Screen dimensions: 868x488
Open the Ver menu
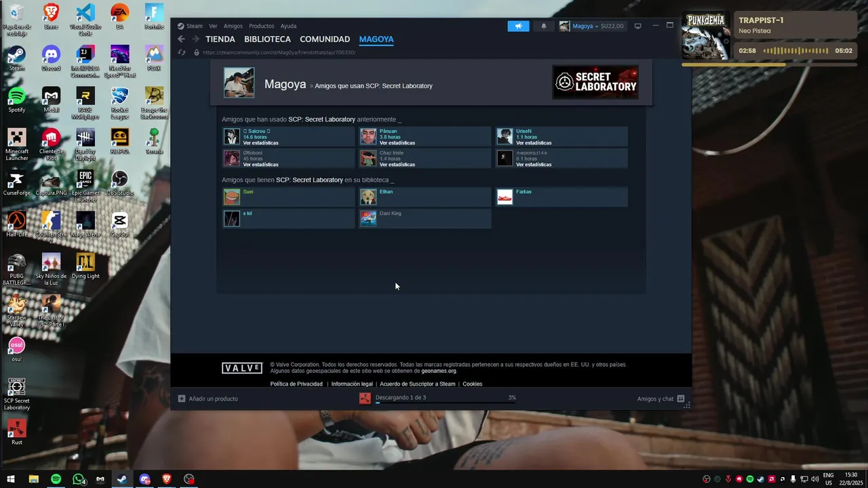coord(213,26)
